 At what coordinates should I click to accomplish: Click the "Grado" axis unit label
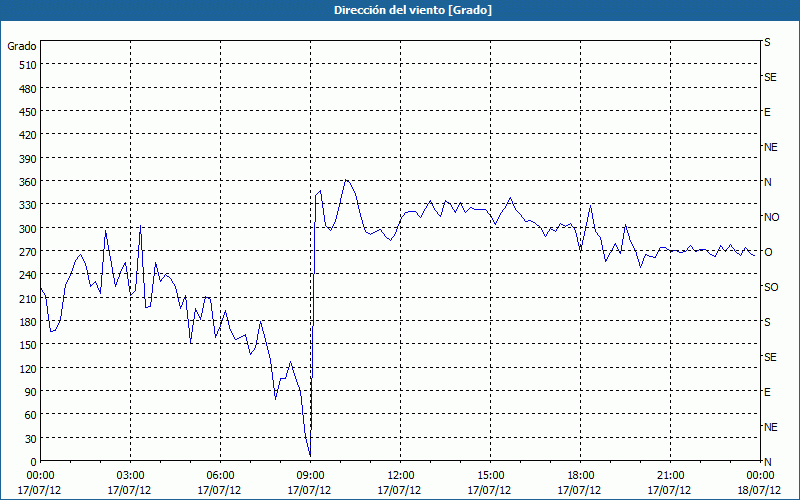pyautogui.click(x=21, y=46)
